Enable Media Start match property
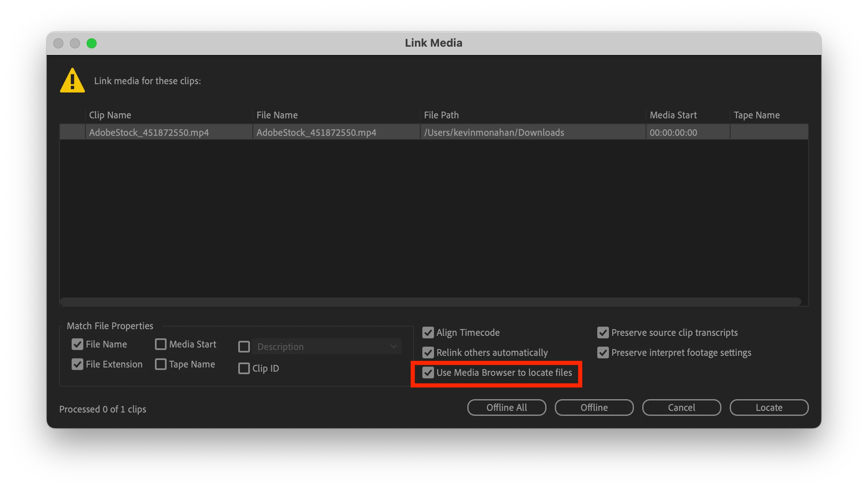Image resolution: width=868 pixels, height=490 pixels. tap(161, 344)
